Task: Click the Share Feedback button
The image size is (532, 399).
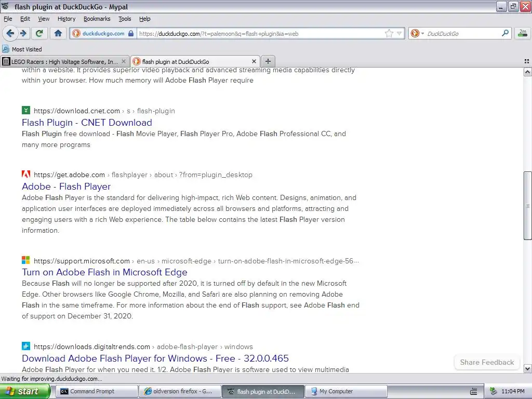Action: [487, 362]
